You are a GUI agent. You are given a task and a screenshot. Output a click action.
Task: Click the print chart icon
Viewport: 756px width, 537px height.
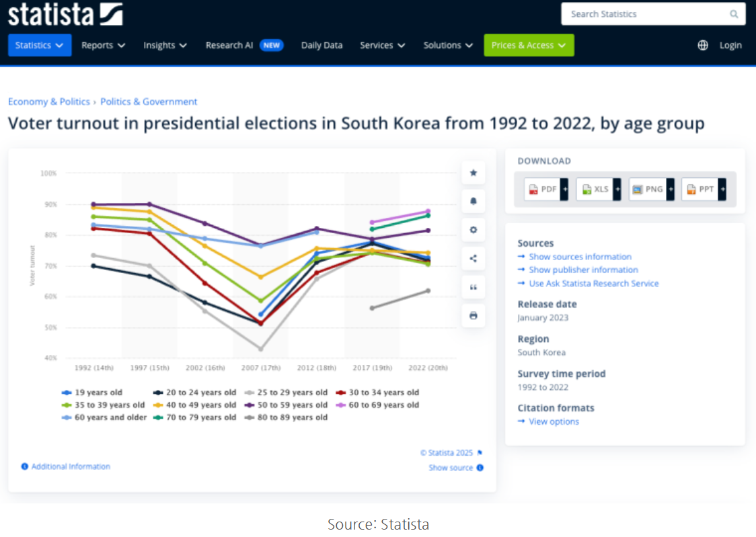point(474,315)
